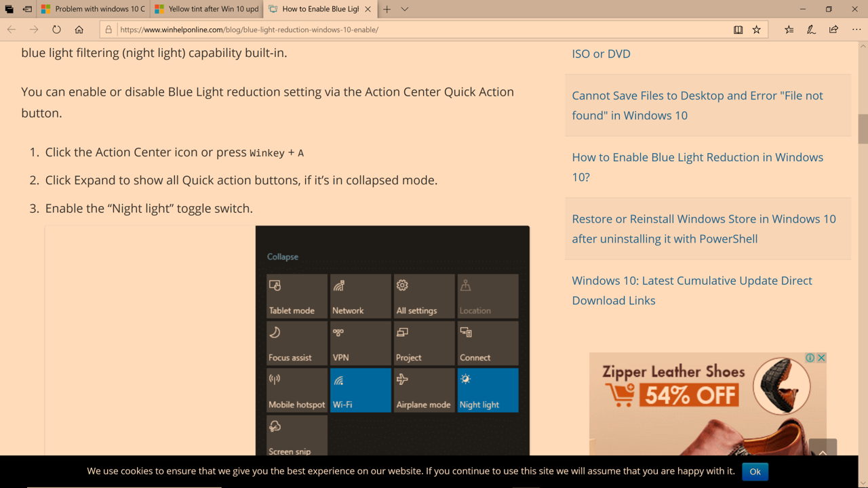Expand the tab previews chevron
868x488 pixels.
click(405, 9)
